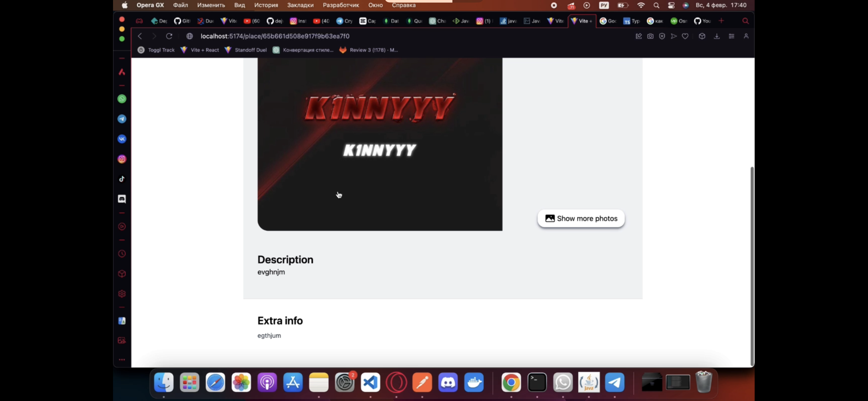The height and width of the screenshot is (401, 868).
Task: Click Wi-Fi icon in menu bar
Action: click(641, 5)
